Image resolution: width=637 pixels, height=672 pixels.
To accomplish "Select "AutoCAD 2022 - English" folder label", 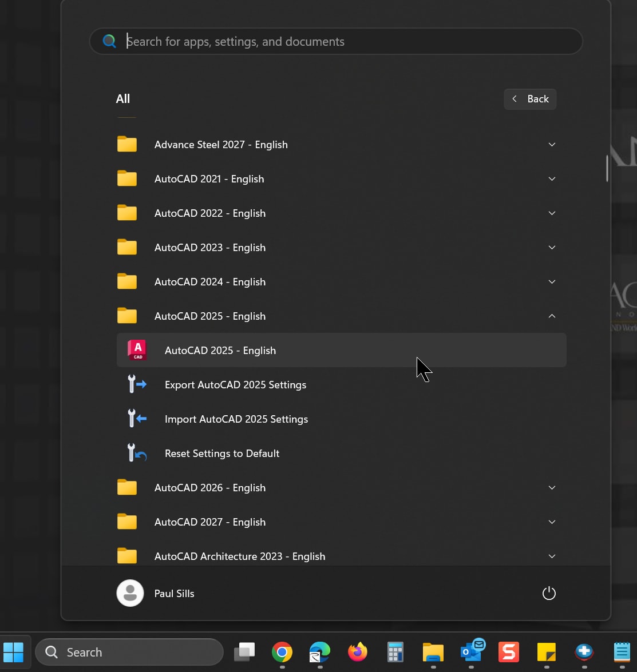I will tap(210, 213).
